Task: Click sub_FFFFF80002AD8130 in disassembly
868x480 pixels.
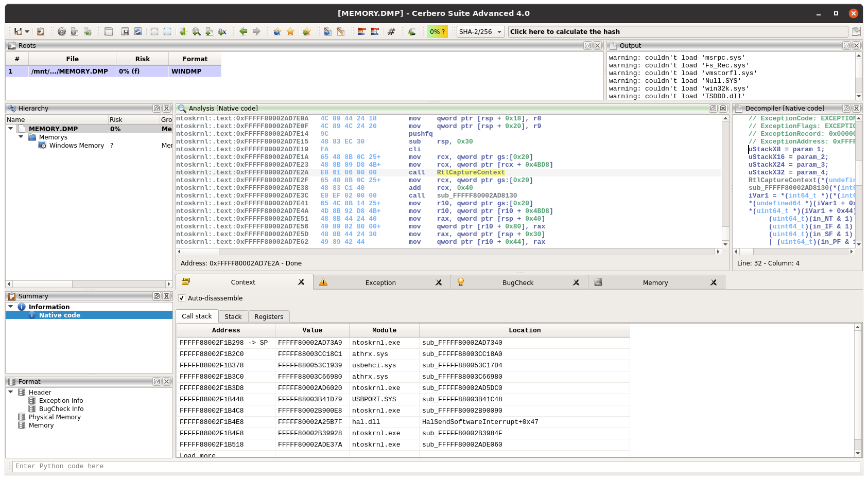Action: point(477,195)
